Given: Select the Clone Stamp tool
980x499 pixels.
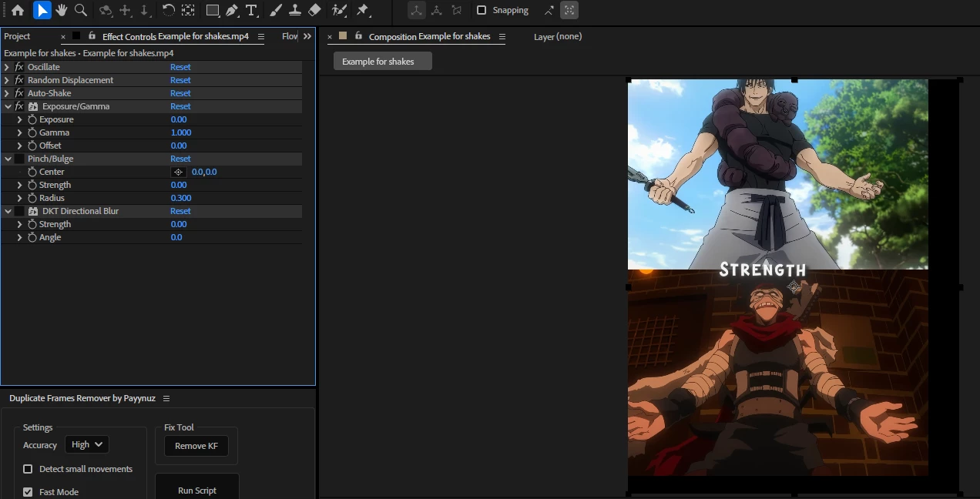Looking at the screenshot, I should coord(294,11).
